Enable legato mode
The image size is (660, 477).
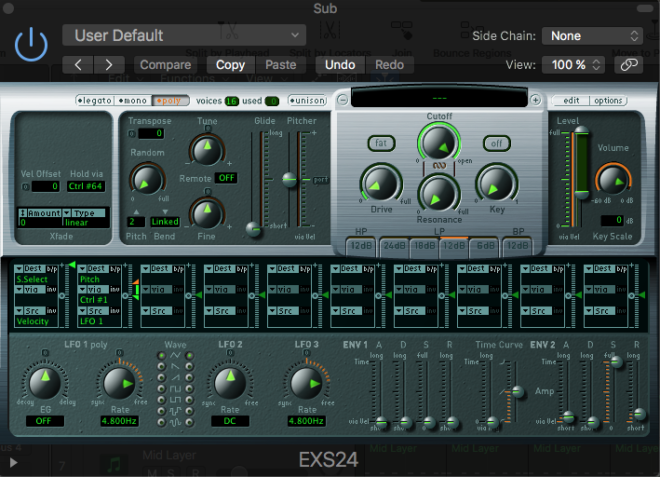click(95, 101)
